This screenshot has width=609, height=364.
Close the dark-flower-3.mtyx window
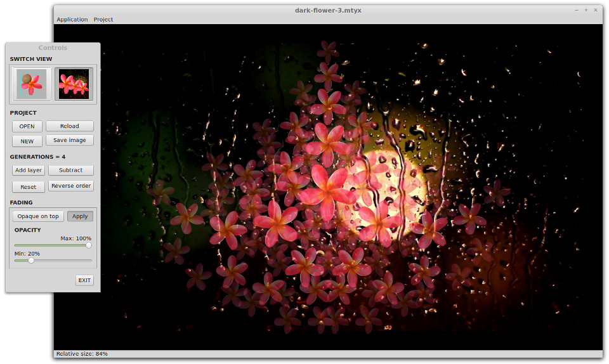(x=596, y=10)
